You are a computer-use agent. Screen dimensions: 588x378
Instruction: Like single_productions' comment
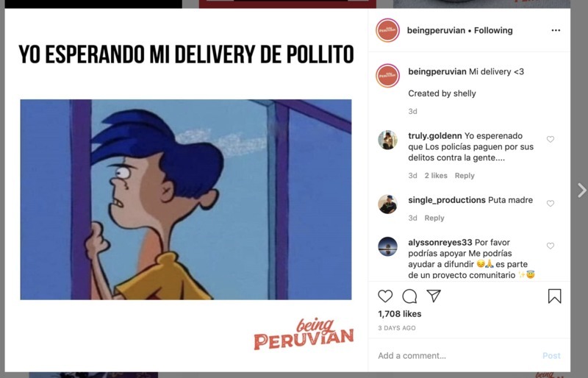[x=550, y=204]
